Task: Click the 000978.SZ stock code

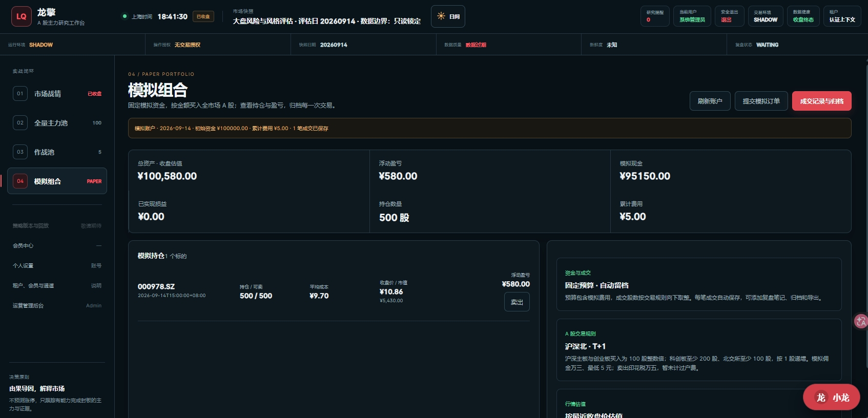Action: (x=156, y=286)
